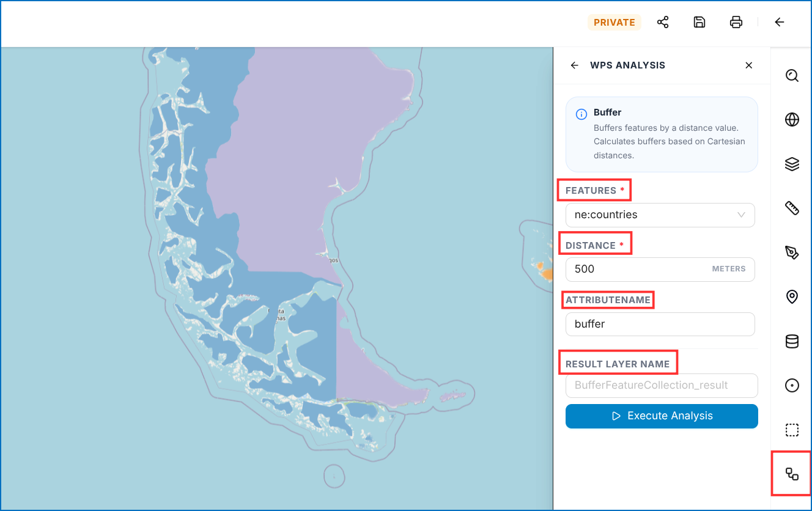Click the METERS unit label
Image resolution: width=812 pixels, height=511 pixels.
coord(729,269)
